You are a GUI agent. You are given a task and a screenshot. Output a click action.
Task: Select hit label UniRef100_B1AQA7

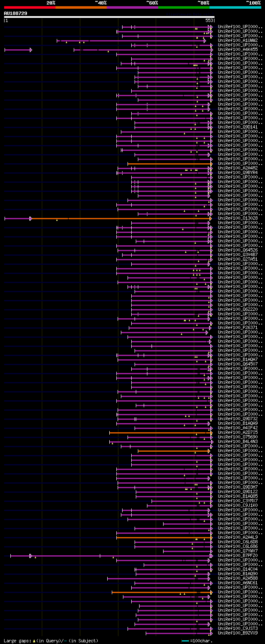238,360
